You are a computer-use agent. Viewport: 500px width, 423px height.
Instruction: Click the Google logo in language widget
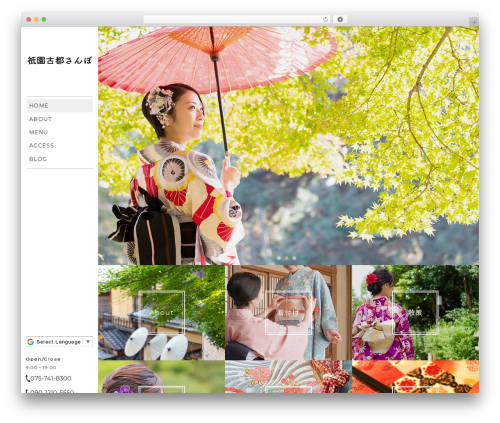point(30,342)
